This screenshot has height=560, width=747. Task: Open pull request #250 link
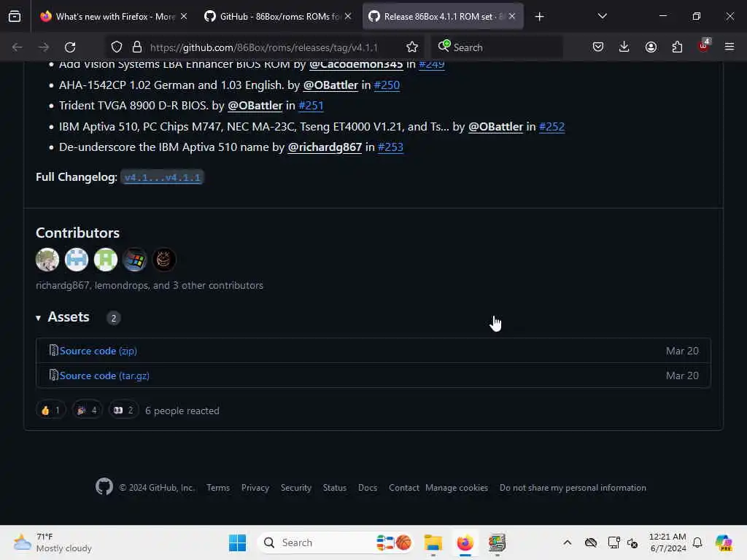pos(387,85)
